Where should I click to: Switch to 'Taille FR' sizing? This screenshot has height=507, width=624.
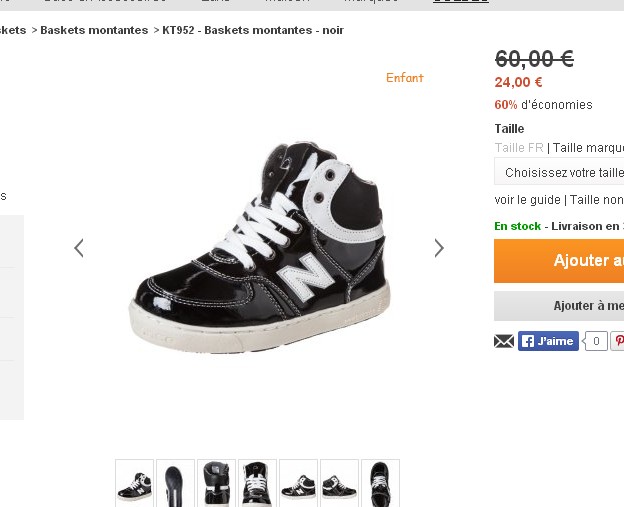click(519, 148)
